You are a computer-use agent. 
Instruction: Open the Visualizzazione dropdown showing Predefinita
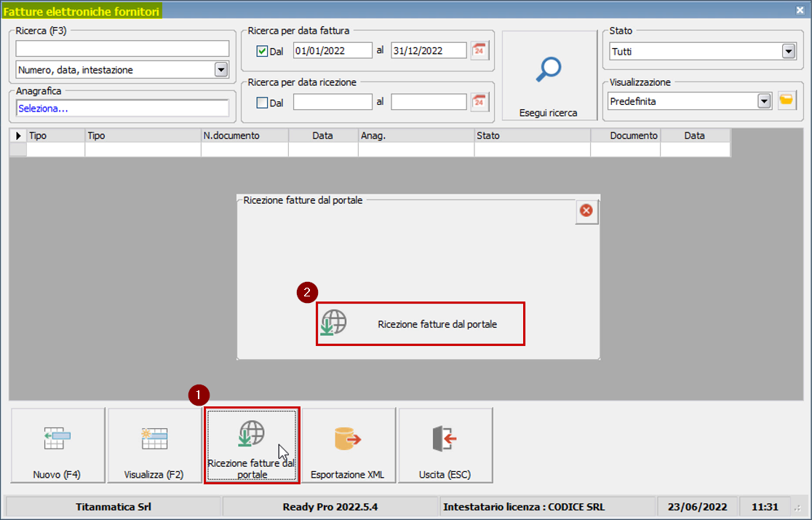(x=764, y=101)
